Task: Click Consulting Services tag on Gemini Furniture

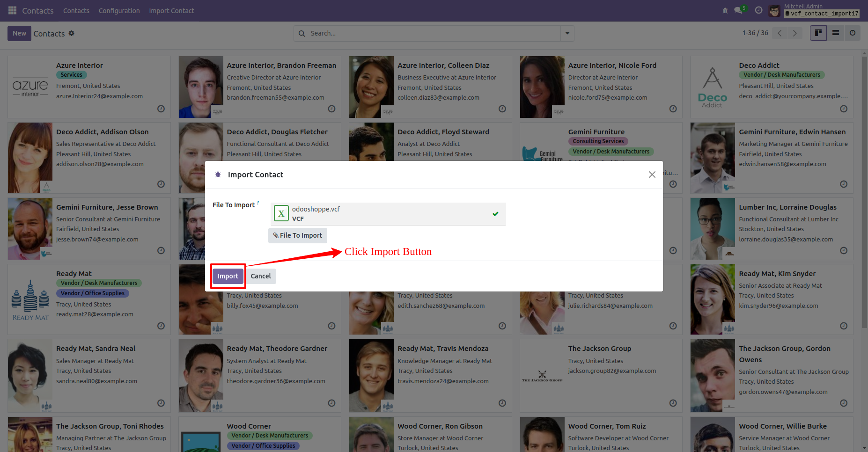Action: (598, 141)
